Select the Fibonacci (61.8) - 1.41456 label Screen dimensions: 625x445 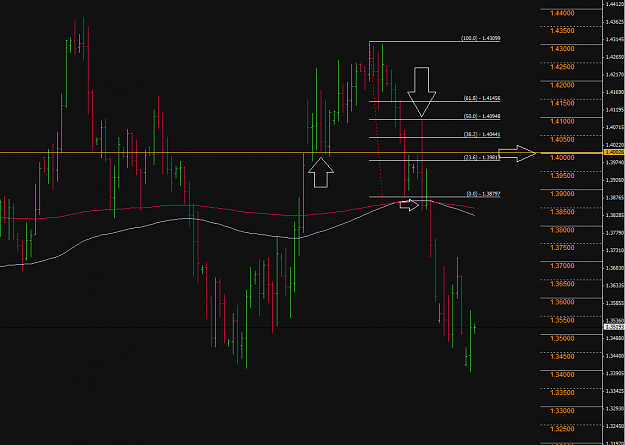tap(482, 98)
